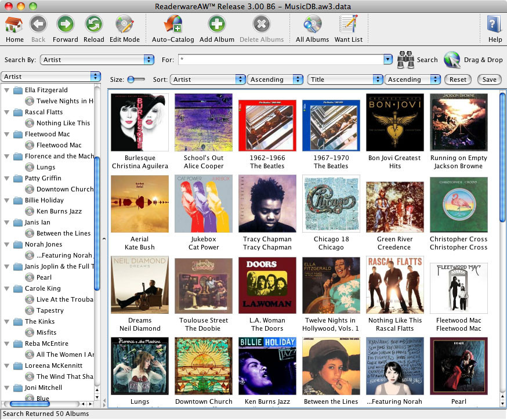Select Live At the Troubadour tree item
The image size is (507, 420).
click(x=65, y=299)
